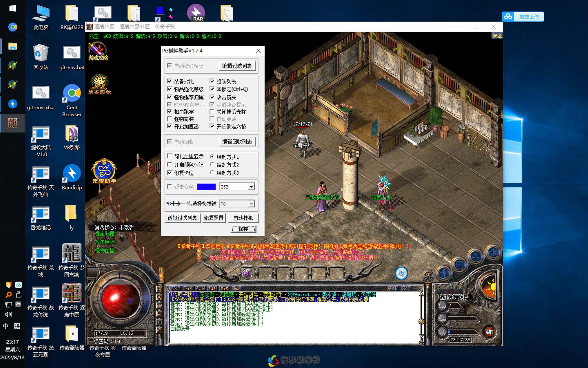
Task: Open the V8引擎 desktop icon
Action: tap(72, 137)
